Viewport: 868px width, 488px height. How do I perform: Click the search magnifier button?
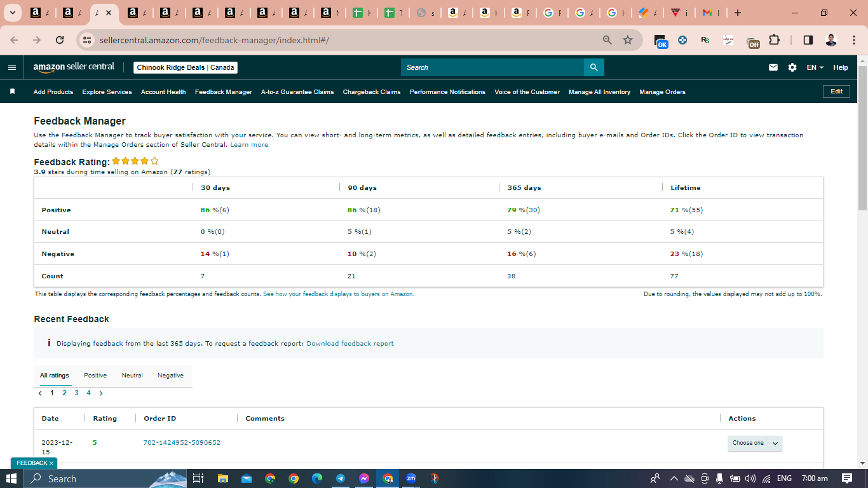click(x=593, y=67)
